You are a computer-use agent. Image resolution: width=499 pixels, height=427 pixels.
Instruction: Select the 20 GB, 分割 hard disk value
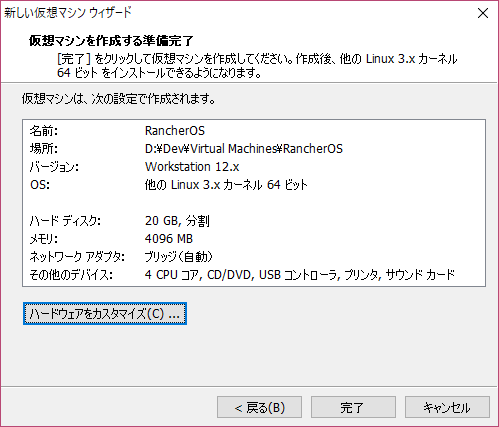coord(177,221)
